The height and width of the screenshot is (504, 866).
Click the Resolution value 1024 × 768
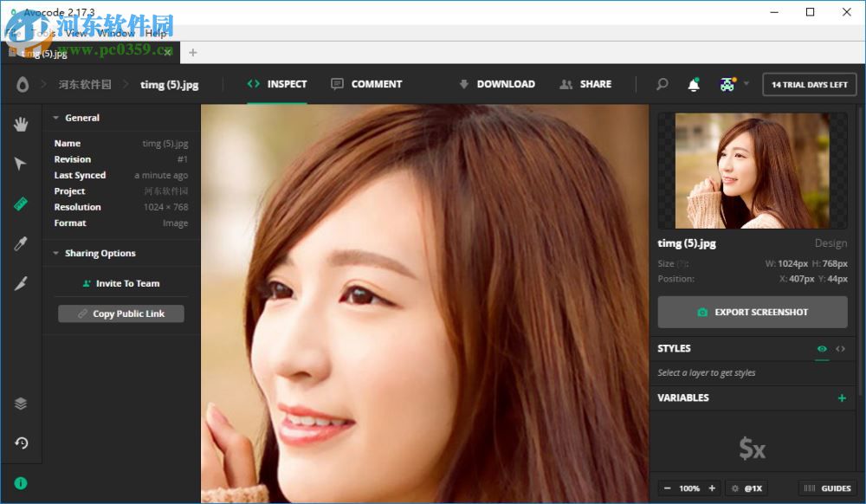(x=165, y=207)
